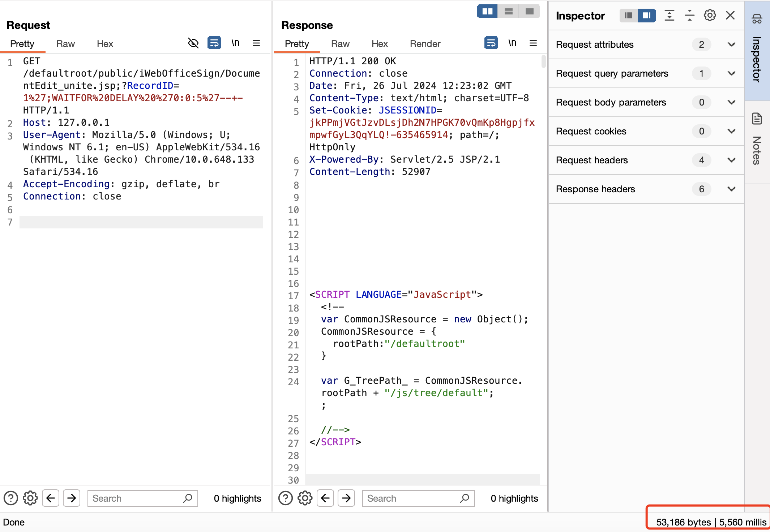
Task: Open Inspector side tab
Action: [x=757, y=51]
